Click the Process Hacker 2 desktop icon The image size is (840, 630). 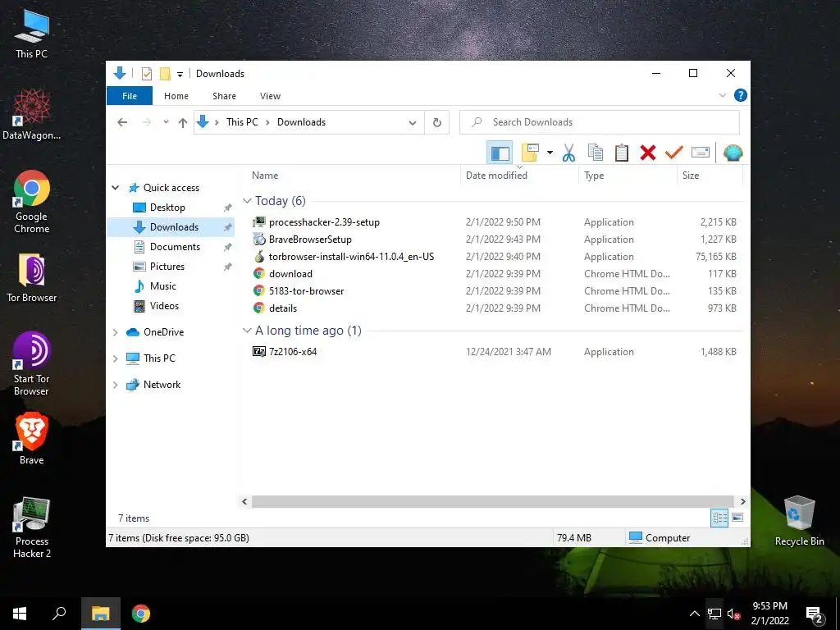[32, 527]
